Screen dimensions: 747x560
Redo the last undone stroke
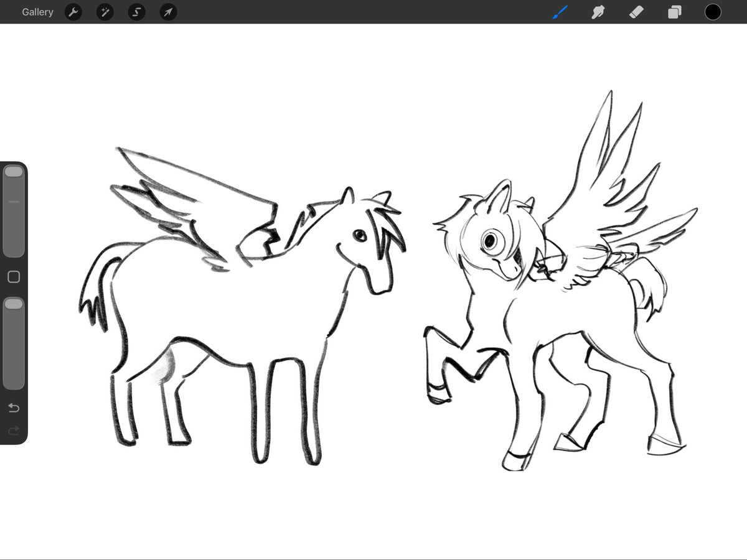pos(14,430)
